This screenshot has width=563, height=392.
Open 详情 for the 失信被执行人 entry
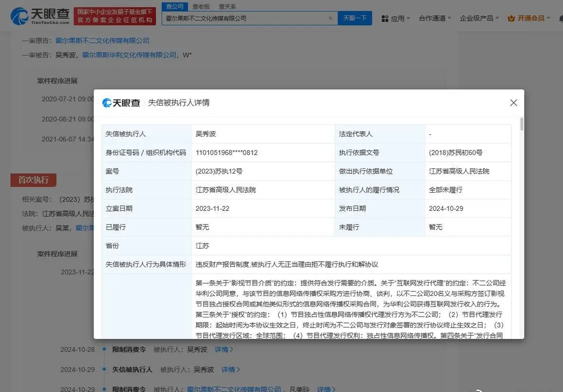tap(228, 369)
